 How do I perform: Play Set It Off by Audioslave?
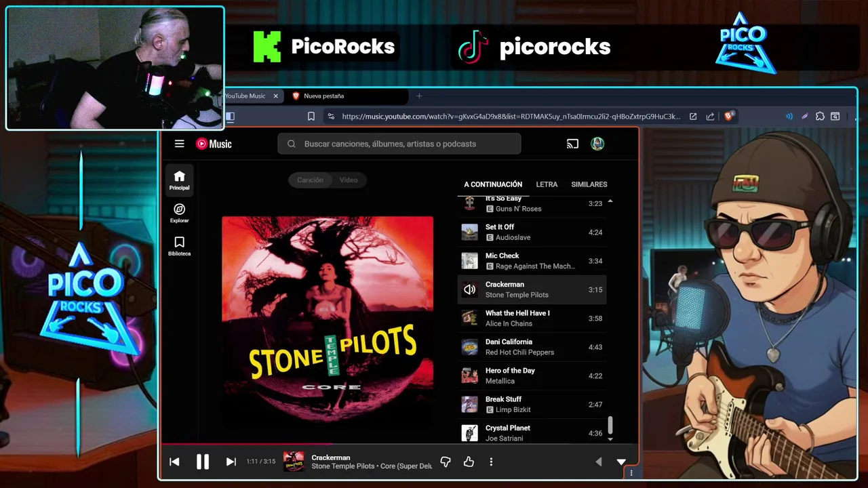[532, 232]
